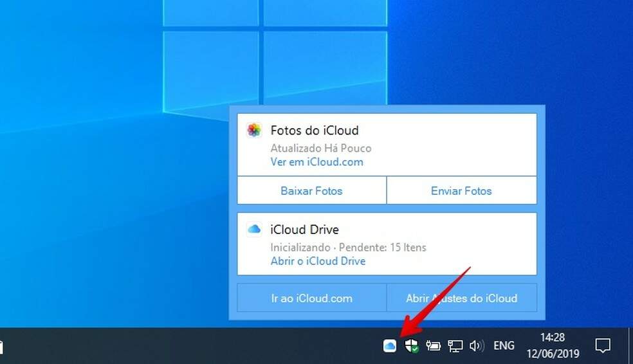Open the network connection tray icon
This screenshot has height=364, width=633.
point(455,346)
